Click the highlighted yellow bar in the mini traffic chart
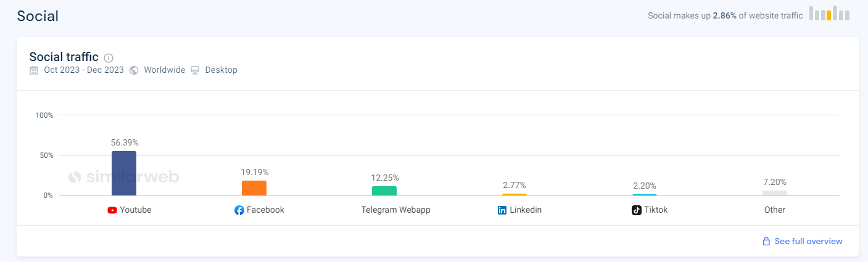The width and height of the screenshot is (868, 262). click(829, 16)
